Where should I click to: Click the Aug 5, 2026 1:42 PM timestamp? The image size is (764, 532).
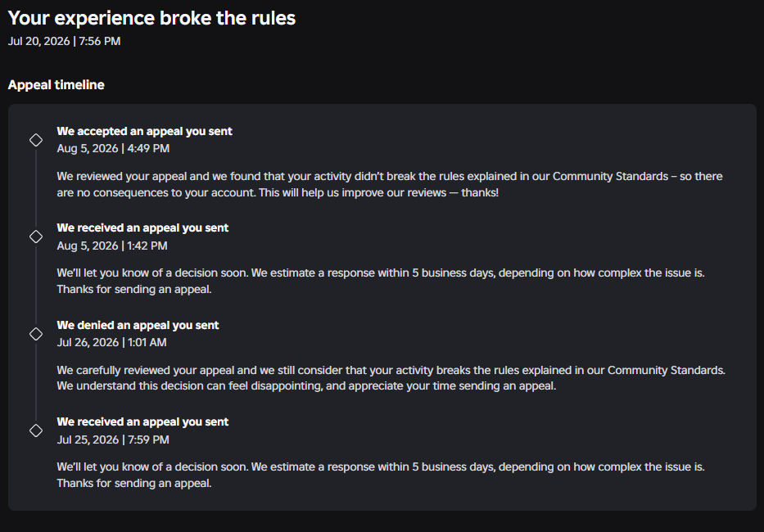coord(112,246)
